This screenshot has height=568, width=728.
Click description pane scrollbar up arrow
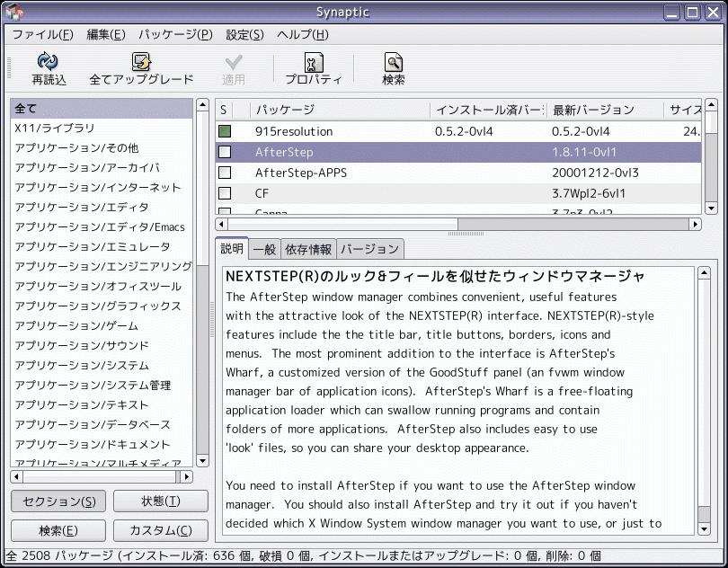[704, 273]
